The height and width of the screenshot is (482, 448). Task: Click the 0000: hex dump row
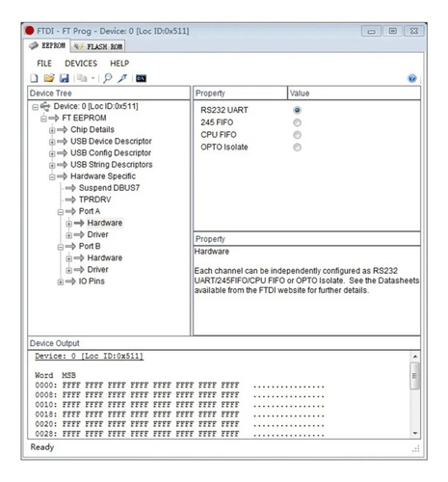(x=180, y=385)
